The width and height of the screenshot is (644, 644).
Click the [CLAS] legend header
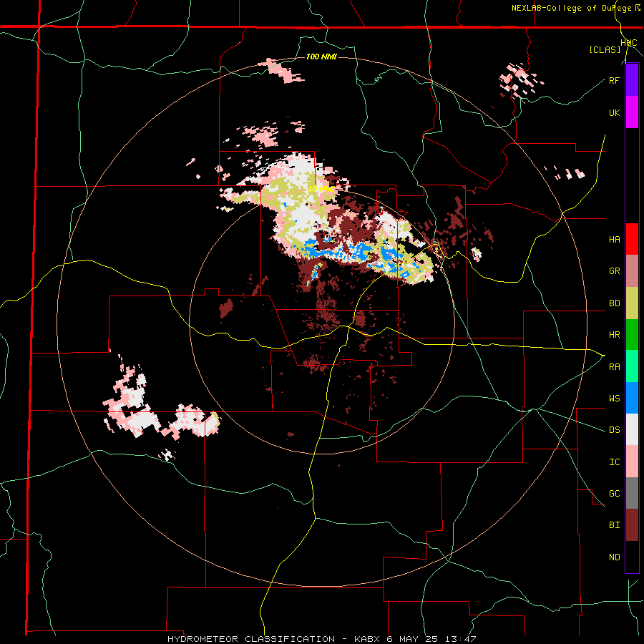tap(605, 50)
